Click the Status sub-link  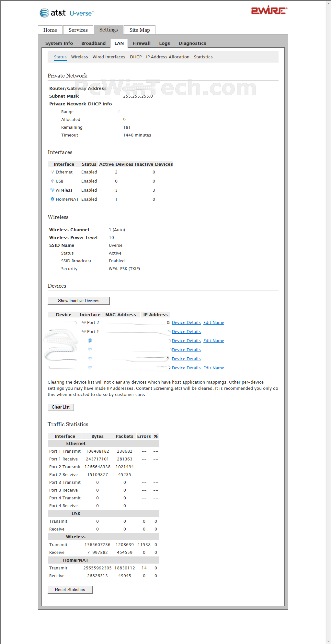(x=60, y=57)
